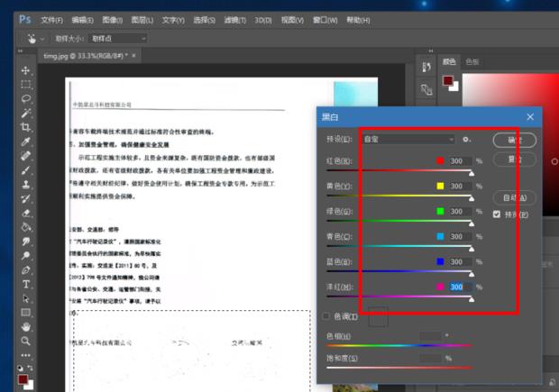Click the 洋红 magenta value input field
The width and height of the screenshot is (559, 392).
pos(460,287)
